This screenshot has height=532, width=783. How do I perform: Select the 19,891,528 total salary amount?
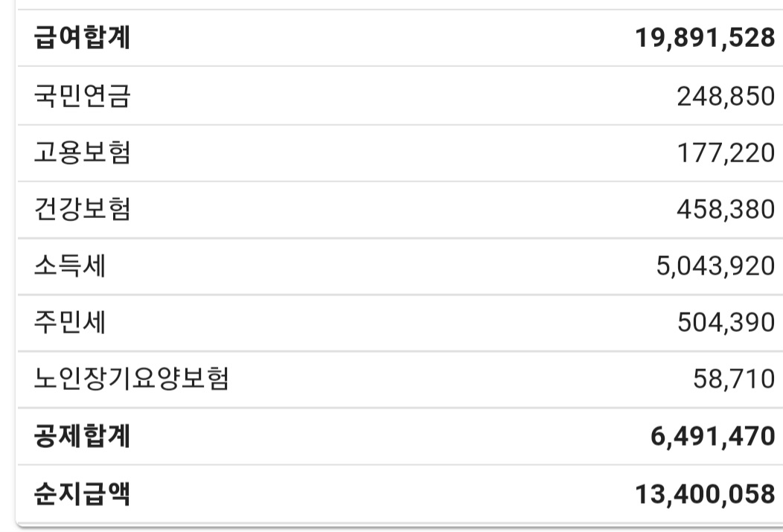coord(705,39)
